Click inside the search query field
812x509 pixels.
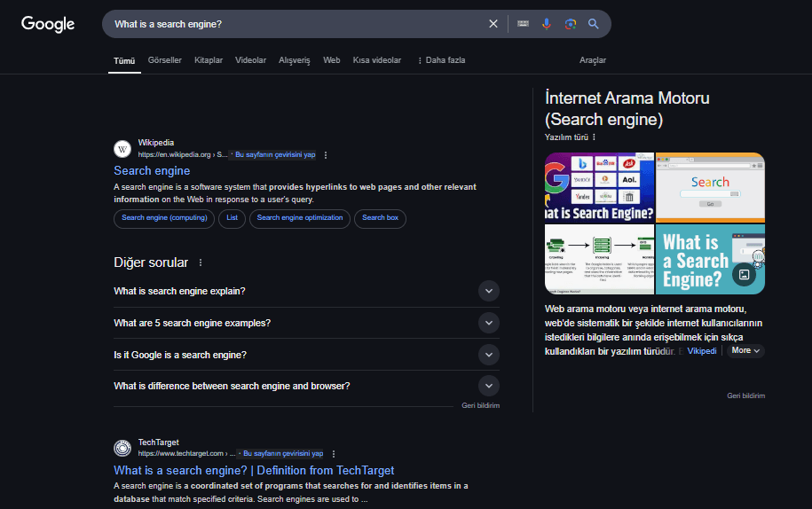point(293,24)
